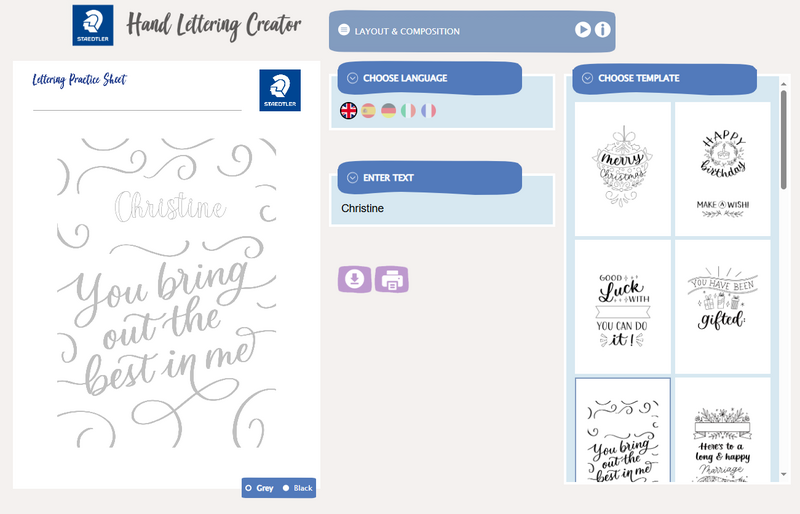
Task: Click the play video icon in header
Action: 583,30
